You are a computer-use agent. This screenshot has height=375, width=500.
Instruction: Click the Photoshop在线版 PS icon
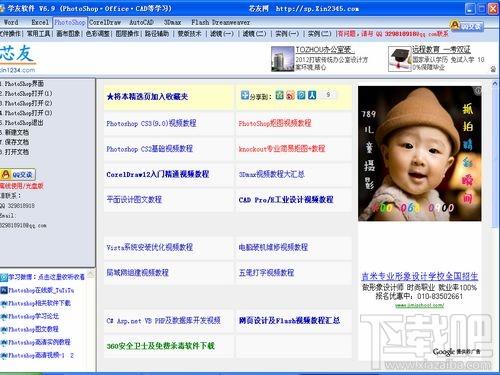pos(4,290)
